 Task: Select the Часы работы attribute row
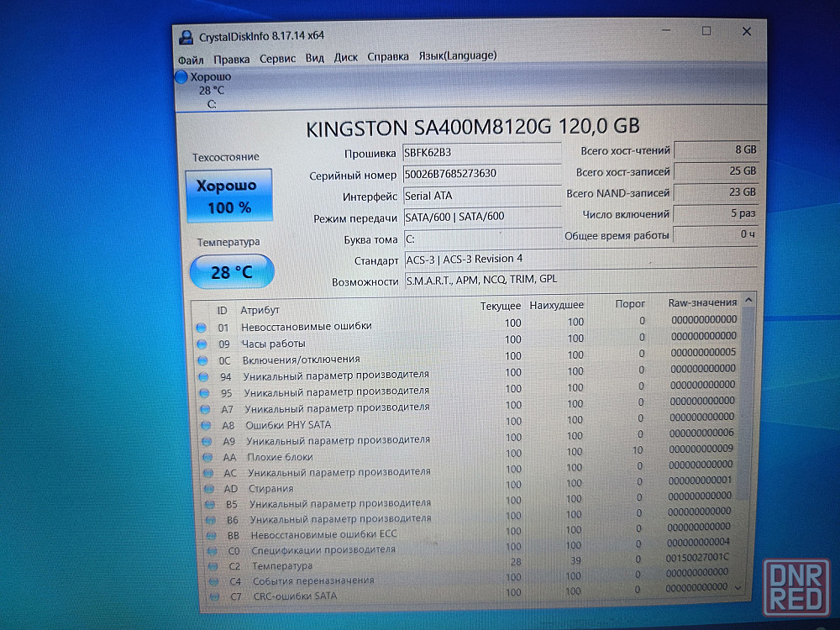(470, 341)
